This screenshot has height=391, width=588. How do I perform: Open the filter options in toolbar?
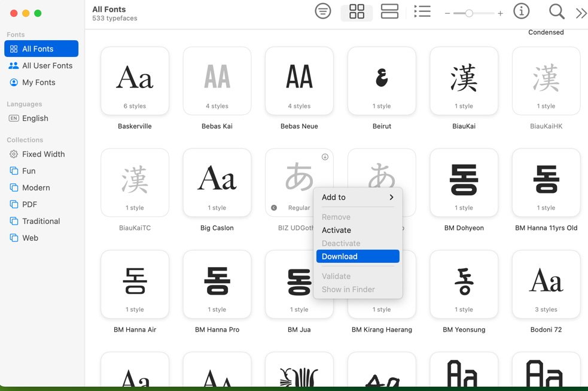[323, 11]
